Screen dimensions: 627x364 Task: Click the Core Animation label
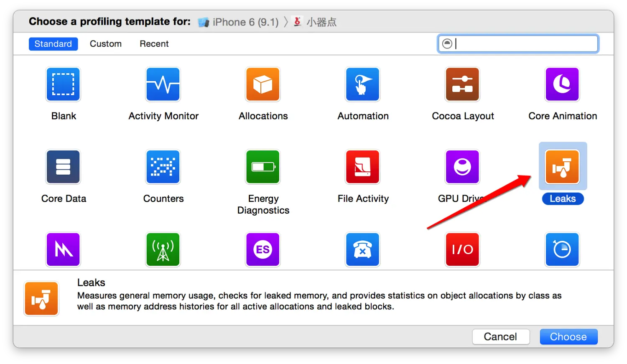[x=563, y=116]
